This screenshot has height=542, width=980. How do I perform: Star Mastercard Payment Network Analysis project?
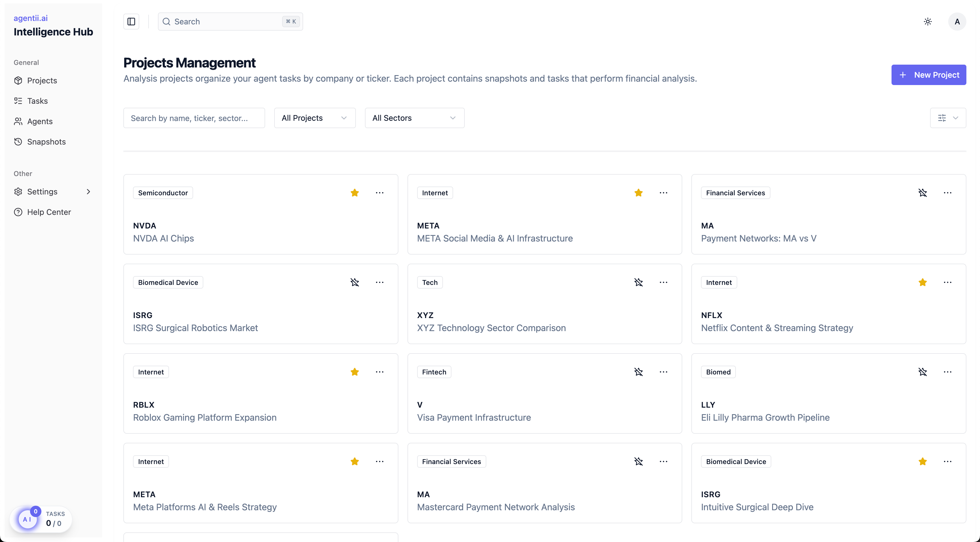pyautogui.click(x=638, y=461)
